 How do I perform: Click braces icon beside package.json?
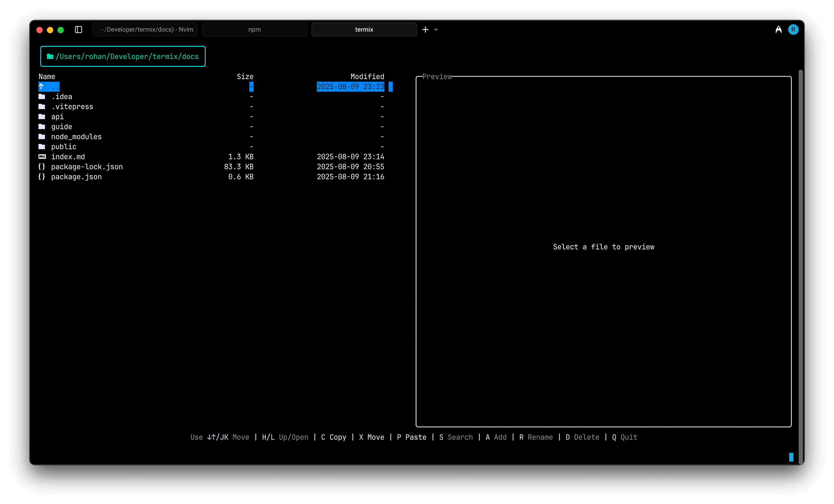tap(42, 177)
